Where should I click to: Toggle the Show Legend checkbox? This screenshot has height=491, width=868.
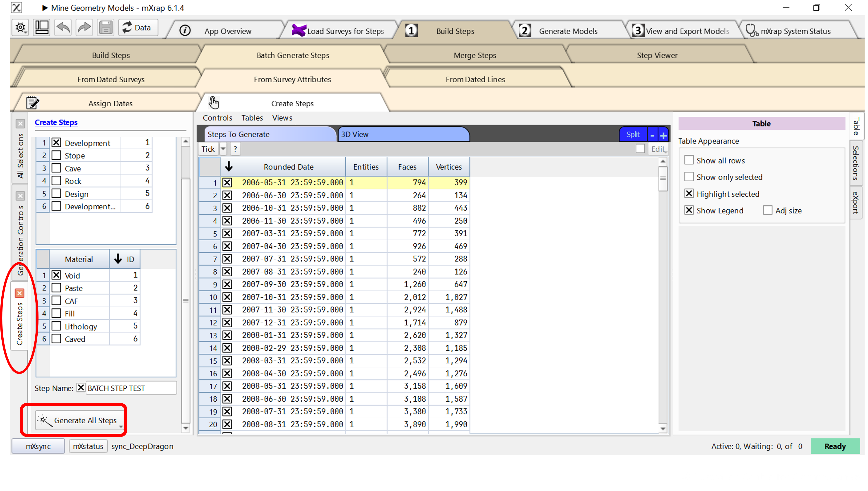point(689,211)
